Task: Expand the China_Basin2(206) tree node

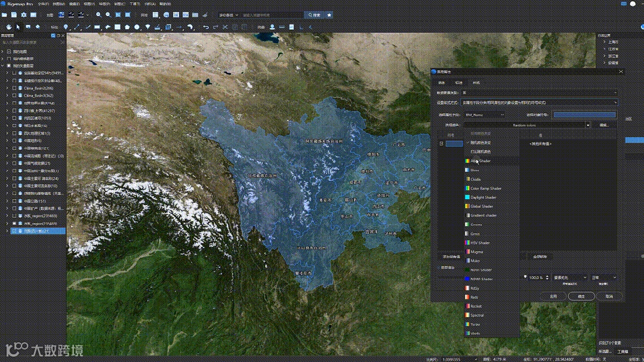Action: point(7,88)
